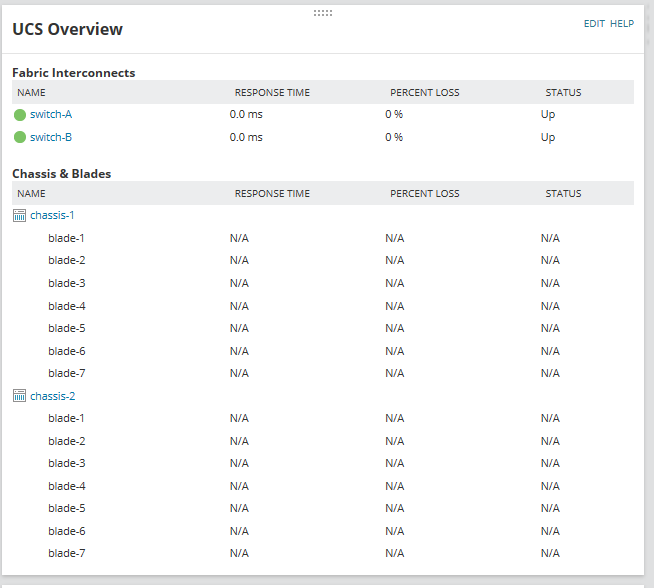Click NAME header in Chassis & Blades table

click(31, 193)
